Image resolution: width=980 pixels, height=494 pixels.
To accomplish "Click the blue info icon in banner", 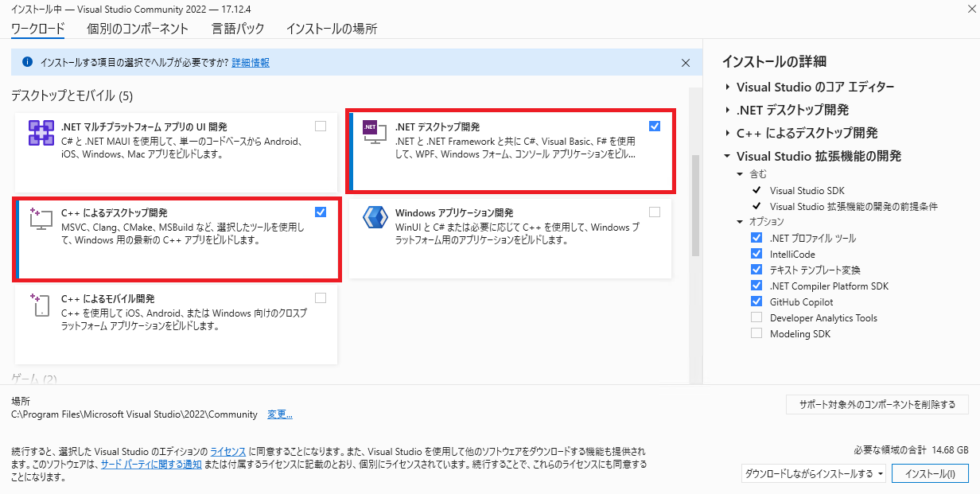I will 27,62.
